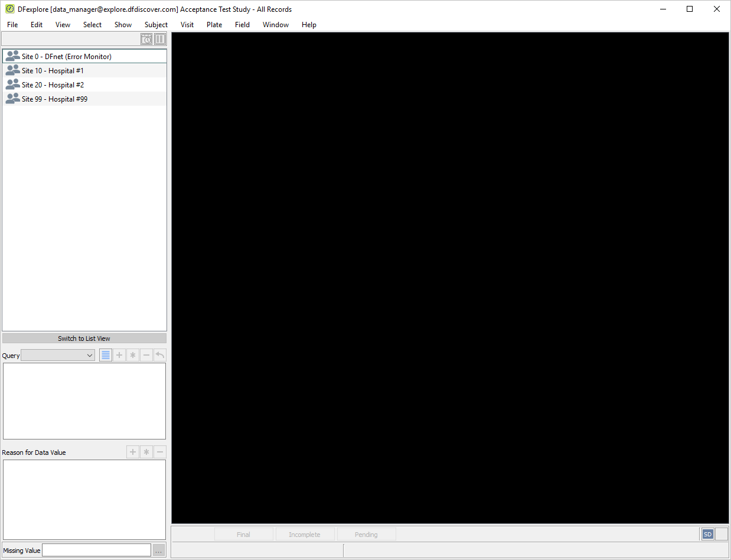Image resolution: width=731 pixels, height=560 pixels.
Task: Click into the Missing Value text field
Action: 97,550
